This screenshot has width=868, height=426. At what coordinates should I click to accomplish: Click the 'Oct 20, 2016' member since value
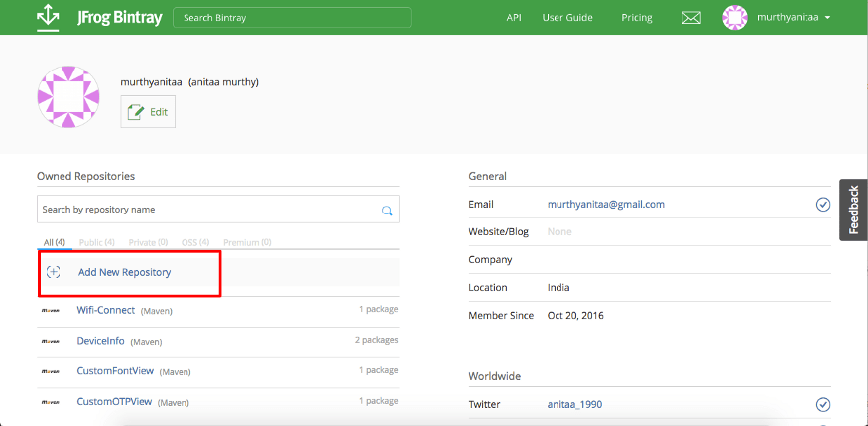tap(575, 315)
